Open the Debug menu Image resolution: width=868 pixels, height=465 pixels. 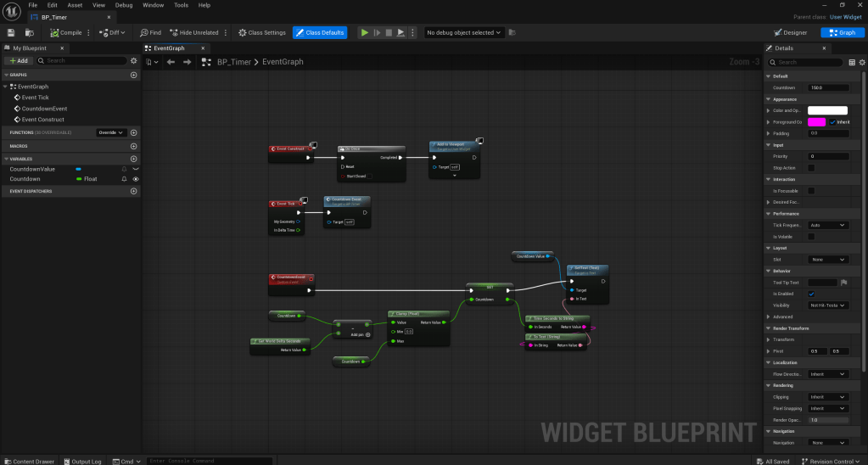point(124,5)
